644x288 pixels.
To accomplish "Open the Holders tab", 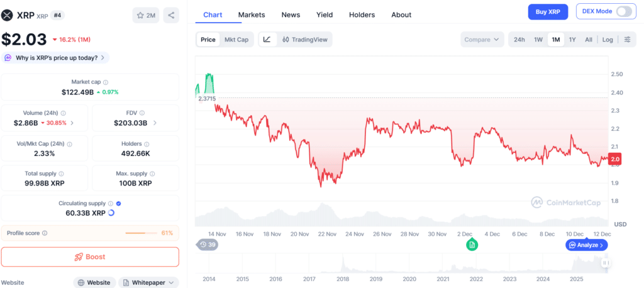I will click(362, 15).
